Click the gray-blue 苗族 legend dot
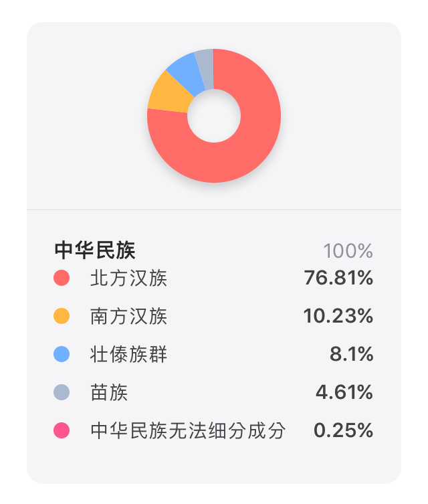This screenshot has width=428, height=504. point(62,392)
